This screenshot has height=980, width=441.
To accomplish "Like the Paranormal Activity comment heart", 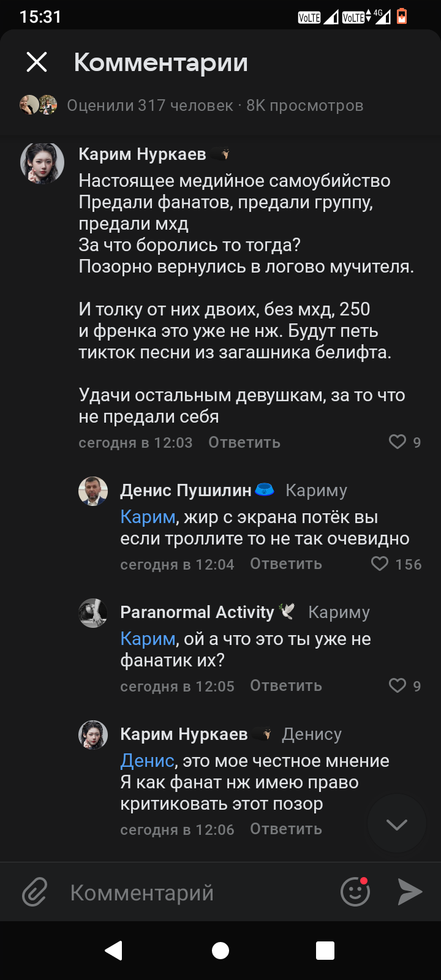I will (398, 685).
